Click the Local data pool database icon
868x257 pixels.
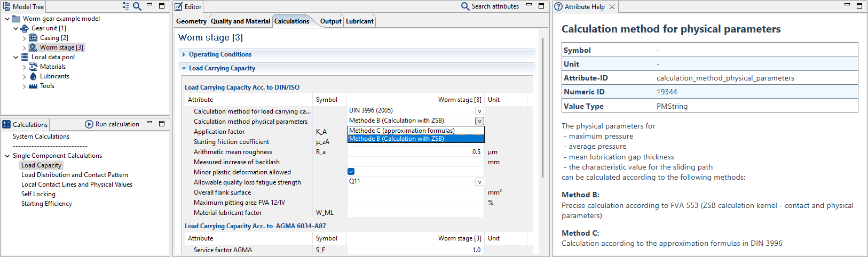(25, 57)
